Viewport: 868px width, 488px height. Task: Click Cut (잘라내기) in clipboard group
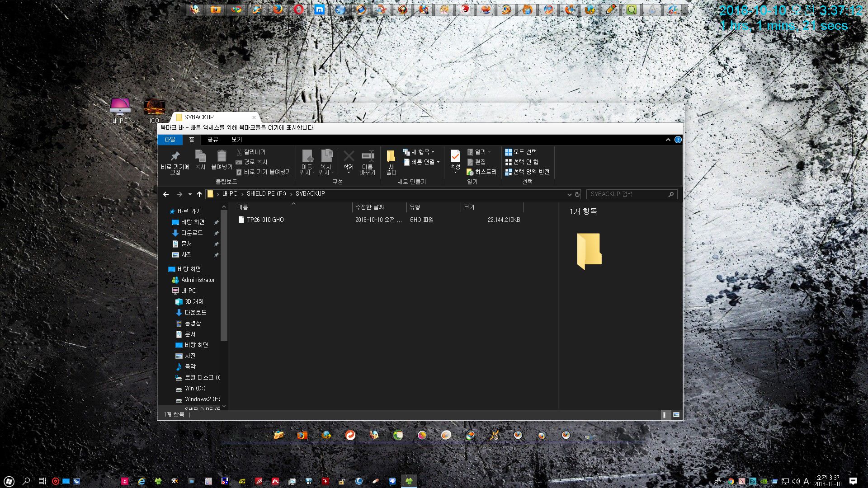click(251, 152)
